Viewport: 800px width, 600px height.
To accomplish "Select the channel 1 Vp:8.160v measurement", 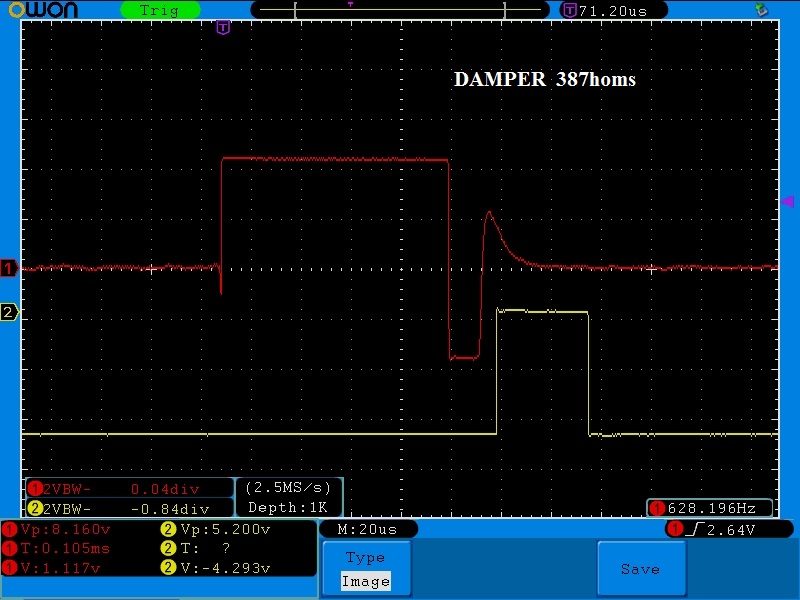I will [x=57, y=530].
